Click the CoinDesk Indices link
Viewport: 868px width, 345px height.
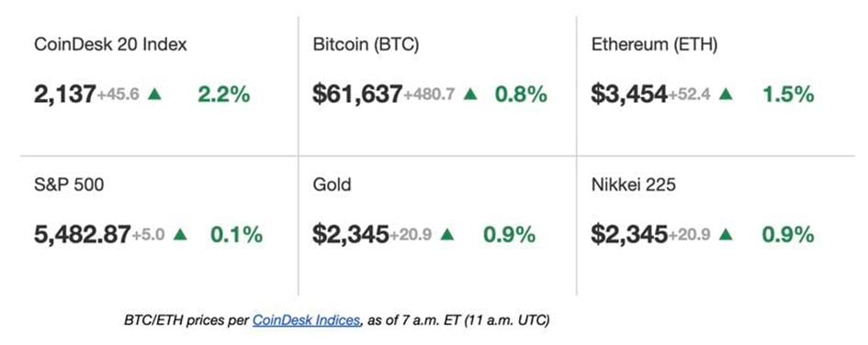tap(306, 320)
